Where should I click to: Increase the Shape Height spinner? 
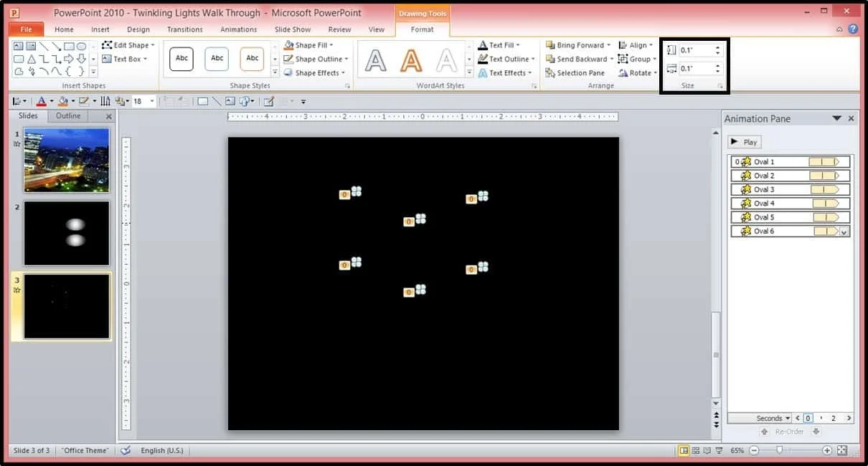click(717, 47)
